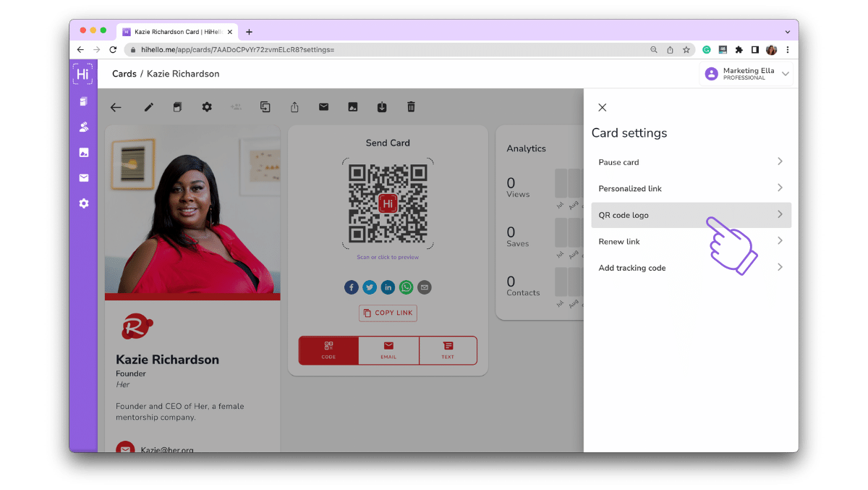The width and height of the screenshot is (868, 490).
Task: Open the settings gear in the purple sidebar
Action: point(83,203)
